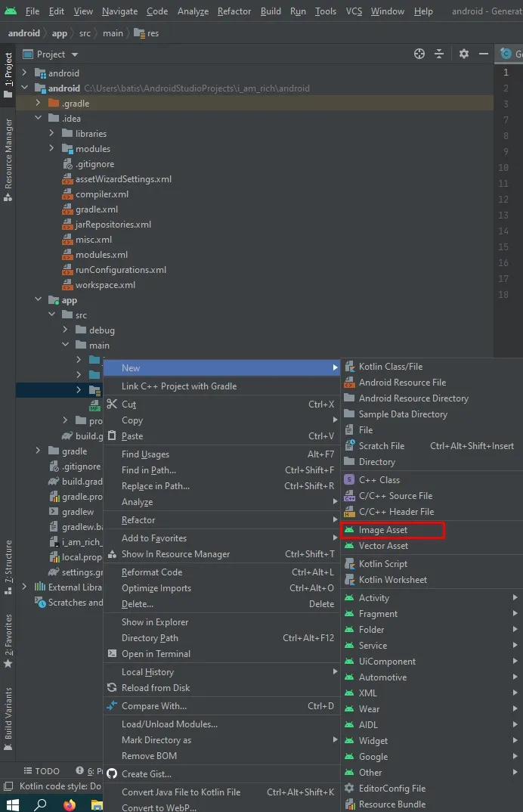Select Android Resource File entry
523x812 pixels.
pyautogui.click(x=432, y=382)
